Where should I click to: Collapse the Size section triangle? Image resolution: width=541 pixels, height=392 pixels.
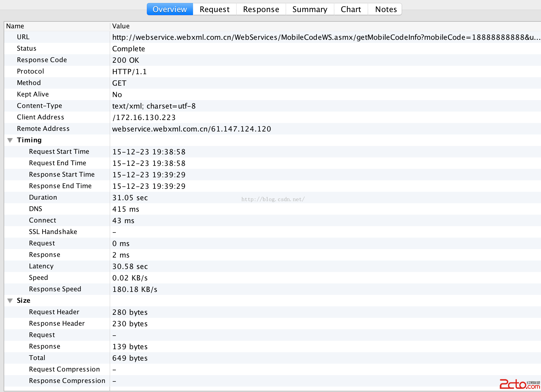(10, 301)
